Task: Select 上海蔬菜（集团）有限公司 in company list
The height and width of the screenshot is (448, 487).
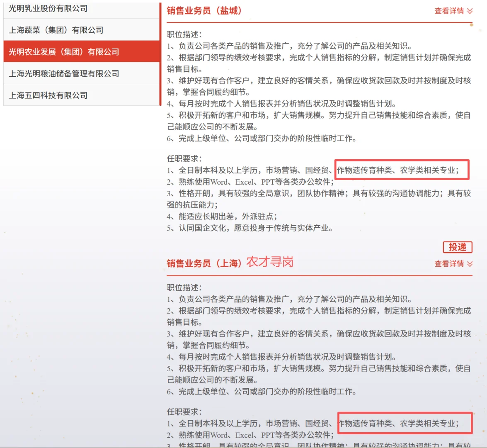Action: (x=81, y=30)
